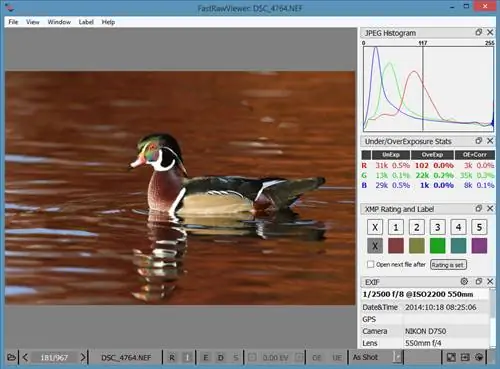This screenshot has height=369, width=500.
Task: Toggle OE overexposure display button
Action: pos(317,358)
